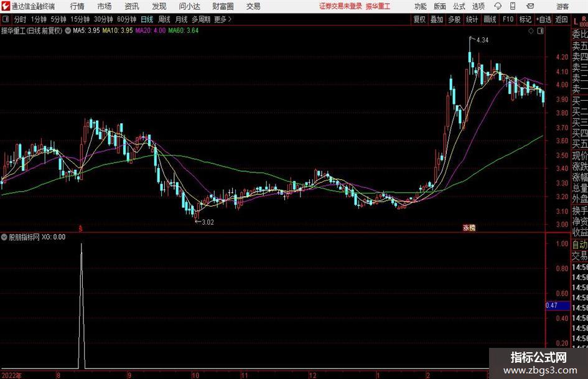Viewport: 588px width, 379px height.
Task: Click the 复权 toolbar button
Action: pos(419,19)
